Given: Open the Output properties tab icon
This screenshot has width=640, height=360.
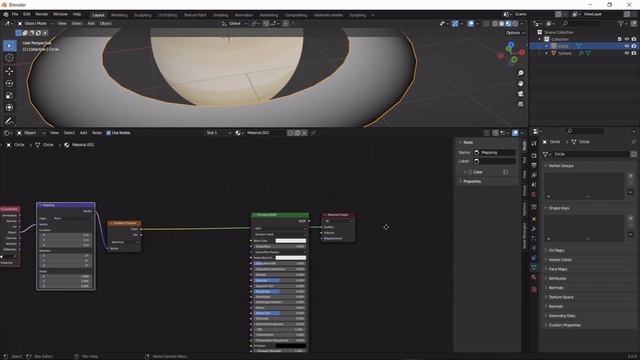Looking at the screenshot, I should [x=534, y=165].
